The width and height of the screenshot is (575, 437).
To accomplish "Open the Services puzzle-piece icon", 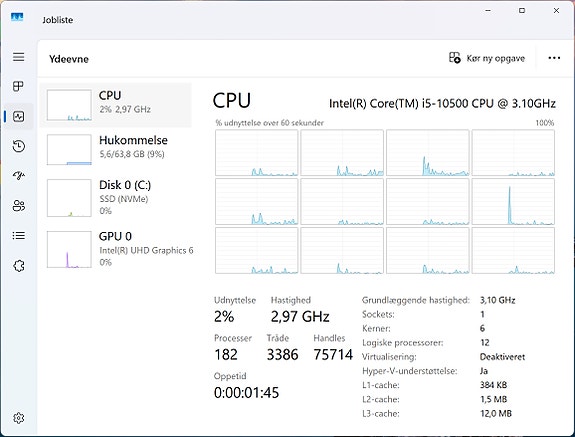I will point(19,266).
